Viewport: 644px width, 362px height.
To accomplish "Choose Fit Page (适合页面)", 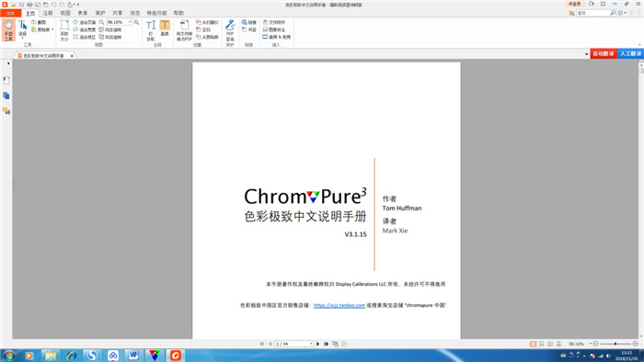I will [85, 22].
